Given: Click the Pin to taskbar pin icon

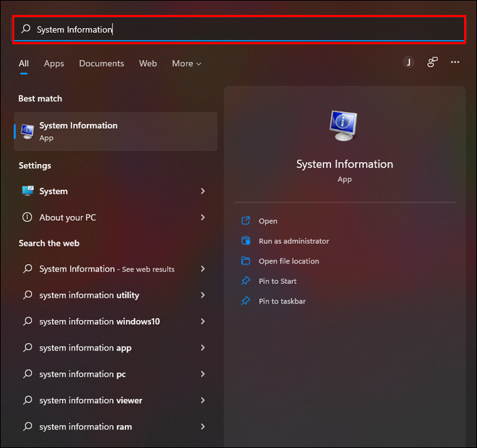Looking at the screenshot, I should point(245,301).
